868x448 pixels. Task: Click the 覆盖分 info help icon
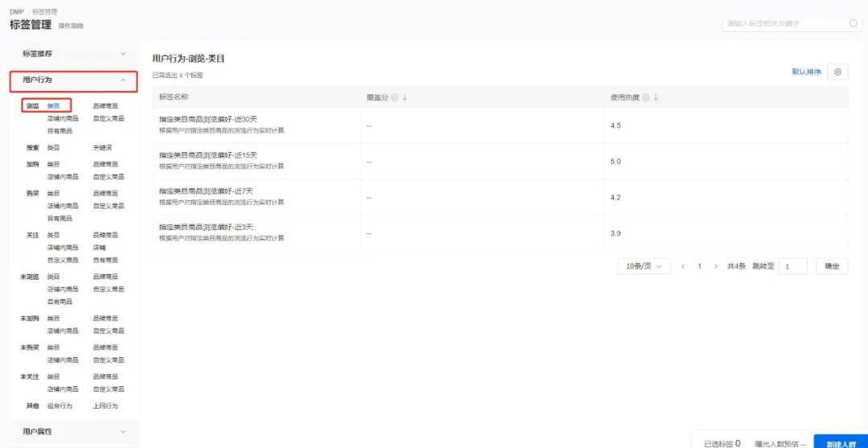395,97
